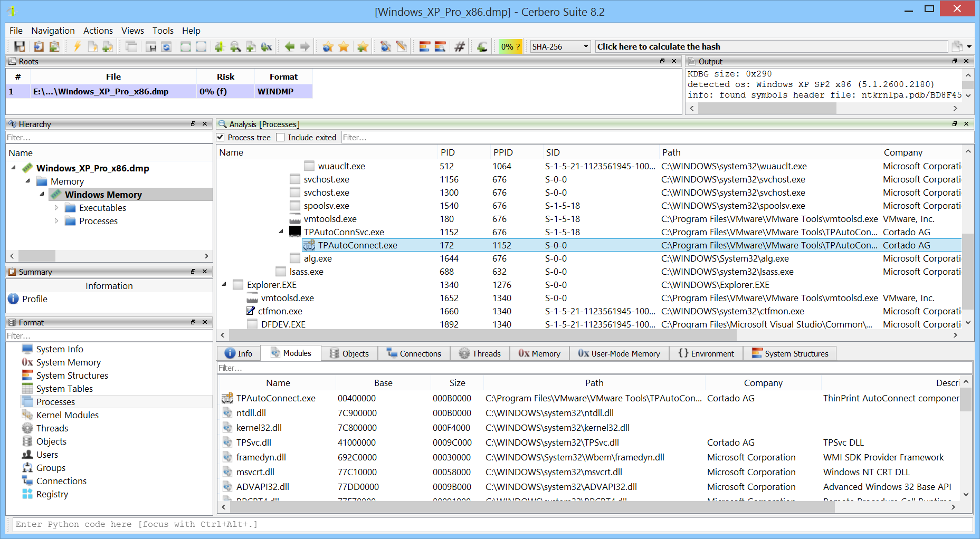980x539 pixels.
Task: Click the 0% risk indicator button
Action: 510,46
